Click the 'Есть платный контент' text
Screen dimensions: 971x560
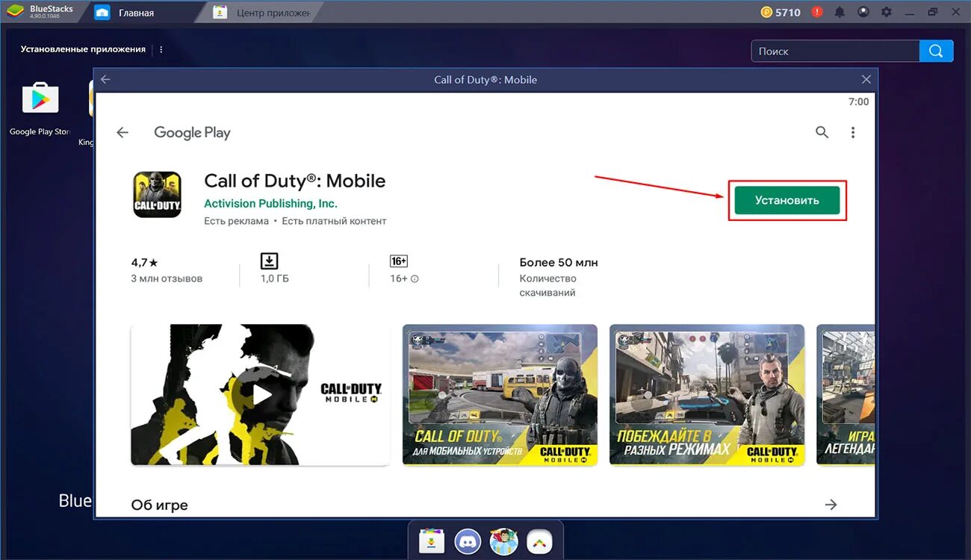pos(334,221)
